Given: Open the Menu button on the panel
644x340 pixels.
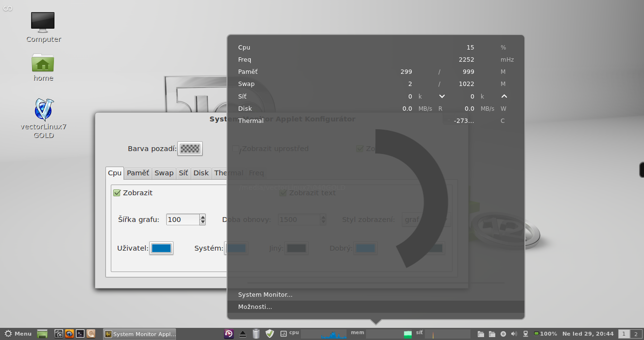Looking at the screenshot, I should point(18,334).
